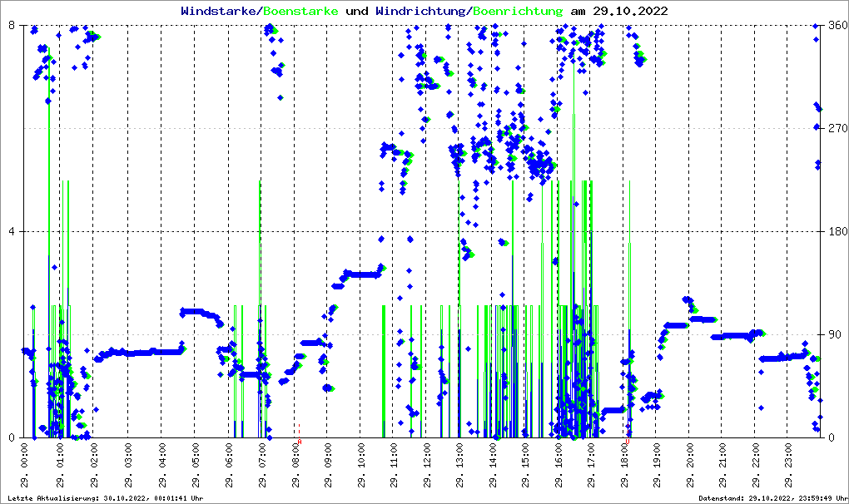Click the 'Windrichtung' title word
The image size is (849, 504).
(x=420, y=11)
